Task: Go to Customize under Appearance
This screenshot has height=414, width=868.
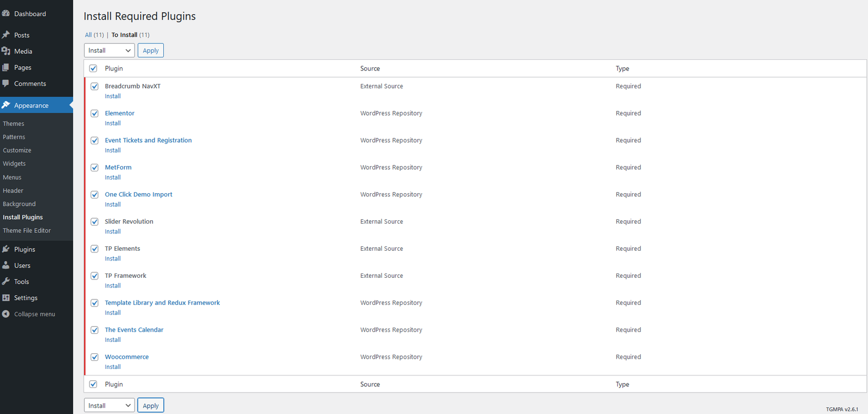Action: (x=17, y=150)
